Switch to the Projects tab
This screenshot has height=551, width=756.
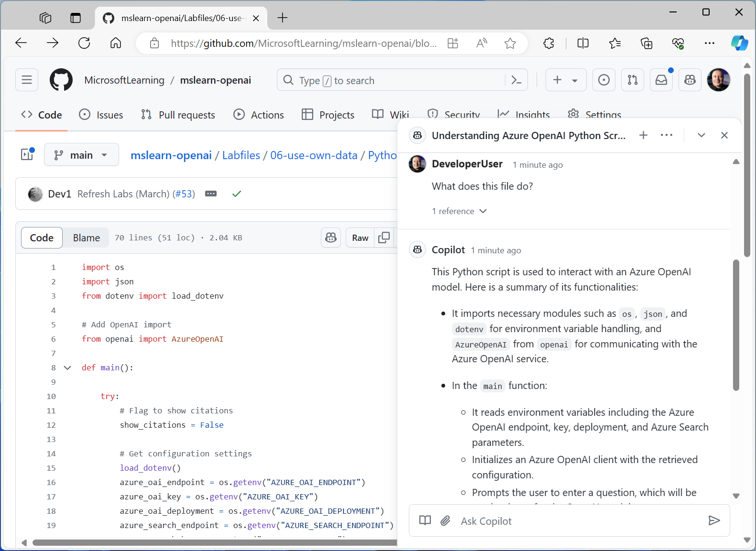tap(329, 115)
